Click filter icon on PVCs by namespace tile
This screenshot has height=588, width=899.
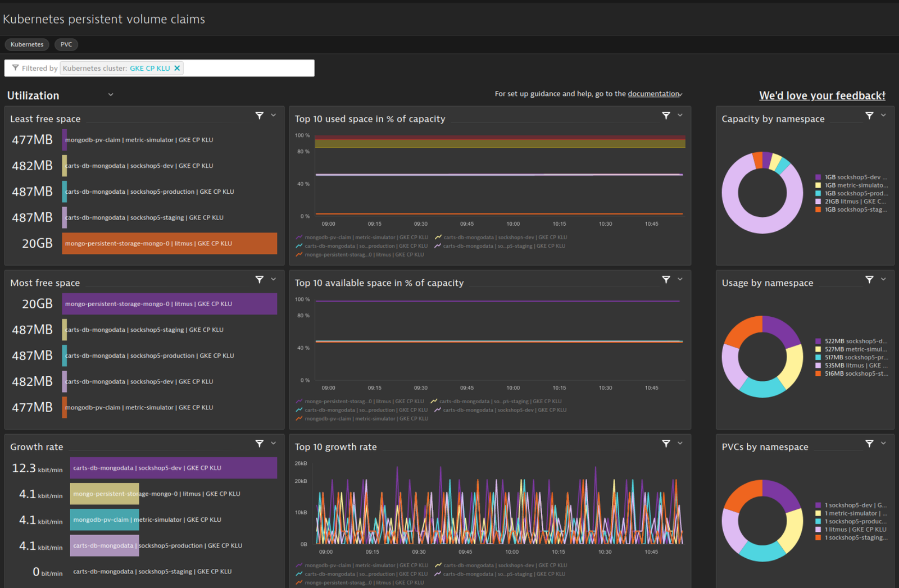869,443
